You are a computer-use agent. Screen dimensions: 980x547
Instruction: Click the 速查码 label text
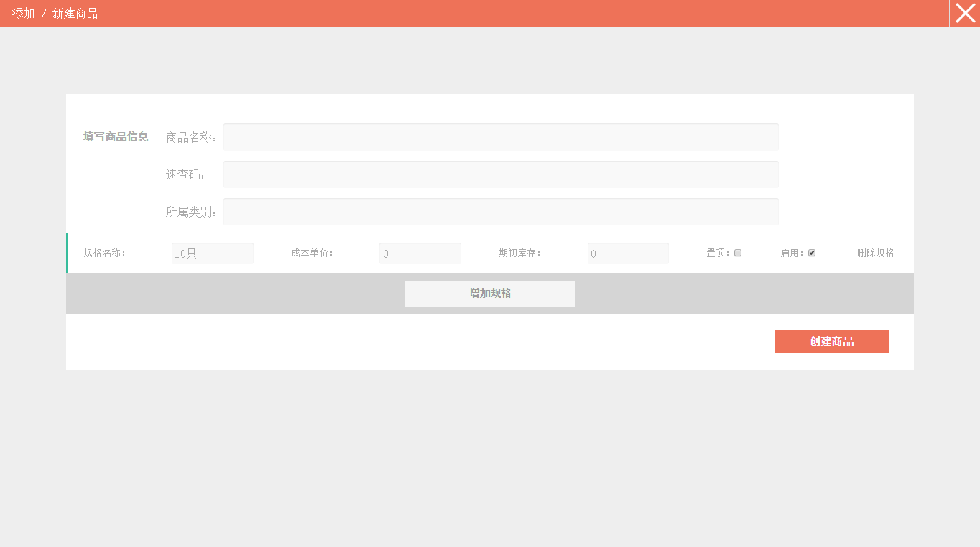point(185,174)
